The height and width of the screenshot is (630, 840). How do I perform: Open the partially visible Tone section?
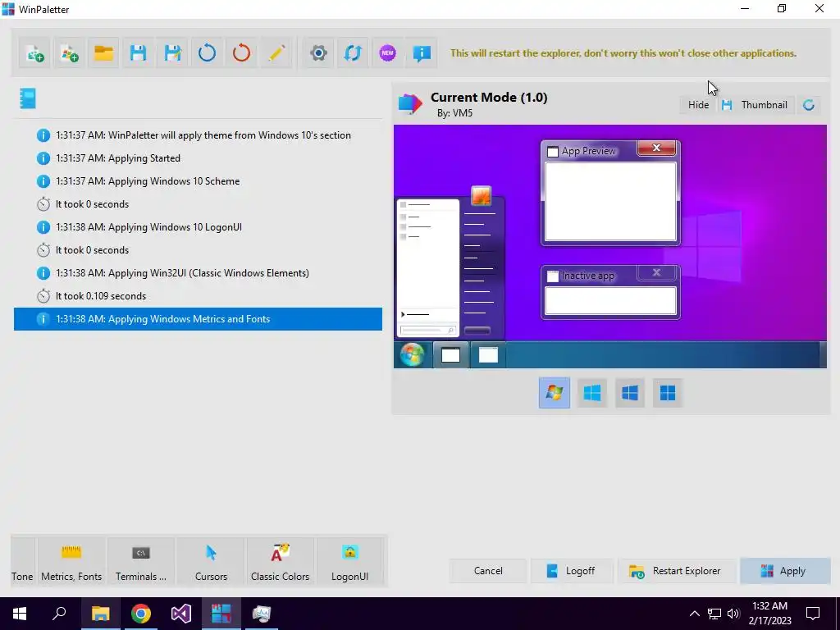click(22, 562)
